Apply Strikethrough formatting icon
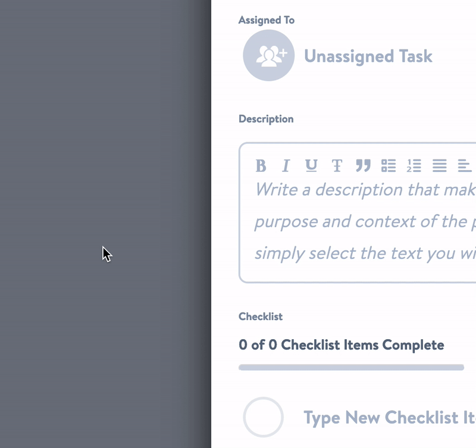Viewport: 476px width, 448px height. pyautogui.click(x=337, y=166)
